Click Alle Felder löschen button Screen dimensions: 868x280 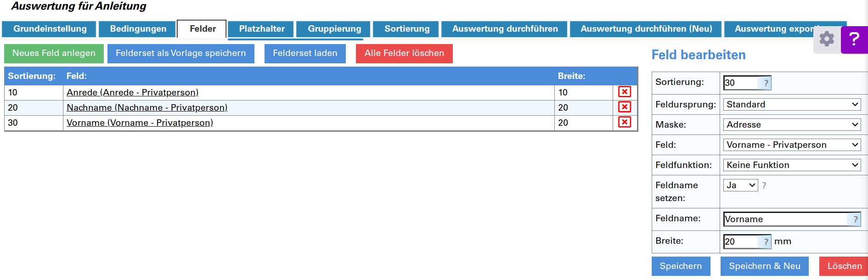click(x=404, y=53)
